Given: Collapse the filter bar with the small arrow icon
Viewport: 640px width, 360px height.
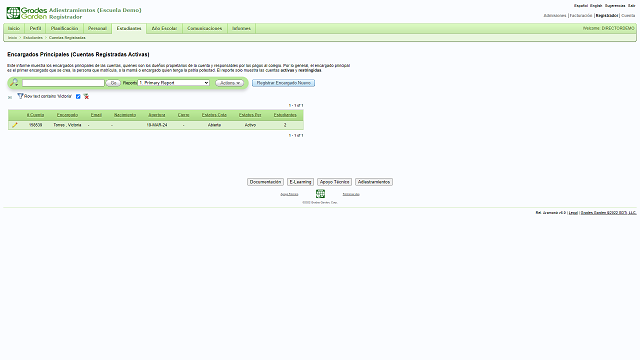Looking at the screenshot, I should (10, 97).
